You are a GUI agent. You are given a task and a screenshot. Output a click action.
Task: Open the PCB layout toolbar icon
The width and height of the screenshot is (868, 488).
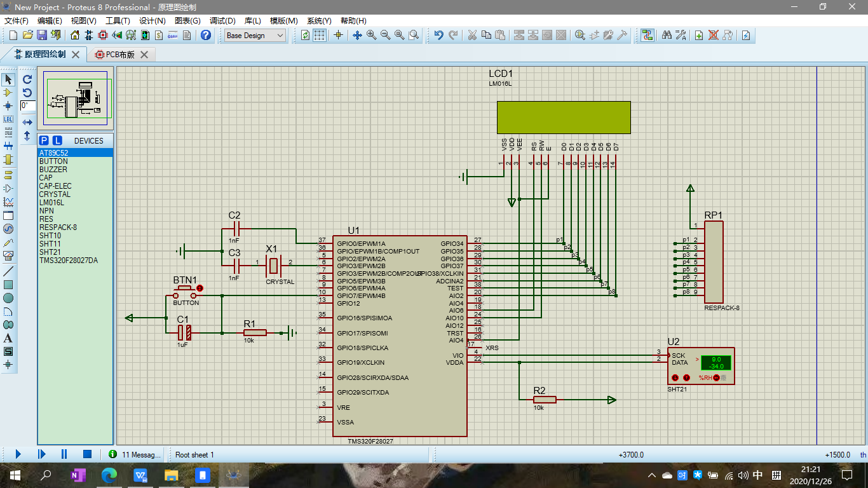tap(103, 36)
